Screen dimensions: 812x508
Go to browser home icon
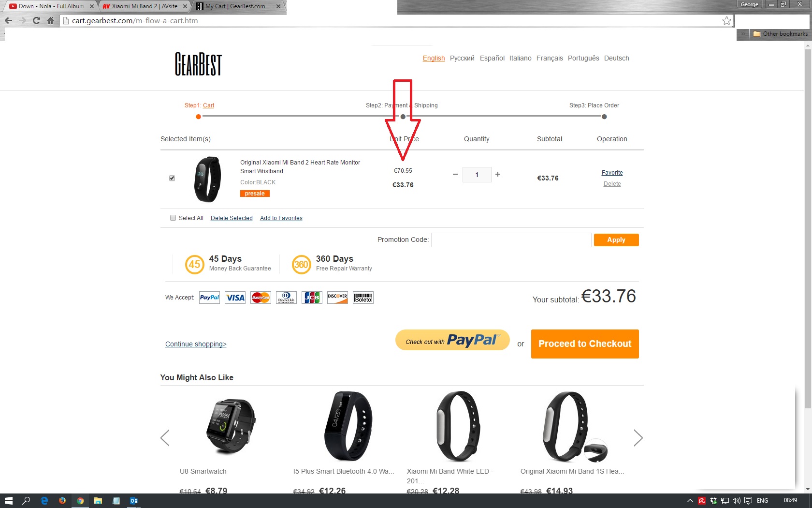tap(50, 20)
